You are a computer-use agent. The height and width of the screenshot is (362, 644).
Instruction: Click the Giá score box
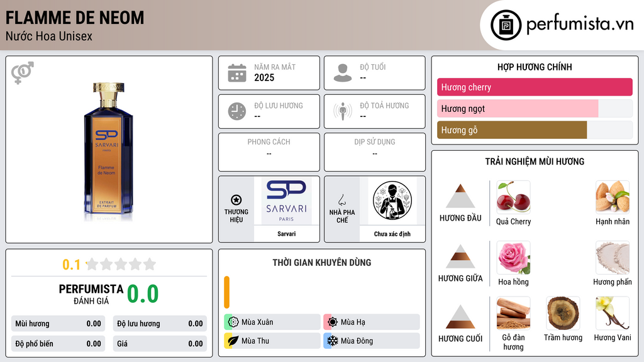click(x=160, y=344)
